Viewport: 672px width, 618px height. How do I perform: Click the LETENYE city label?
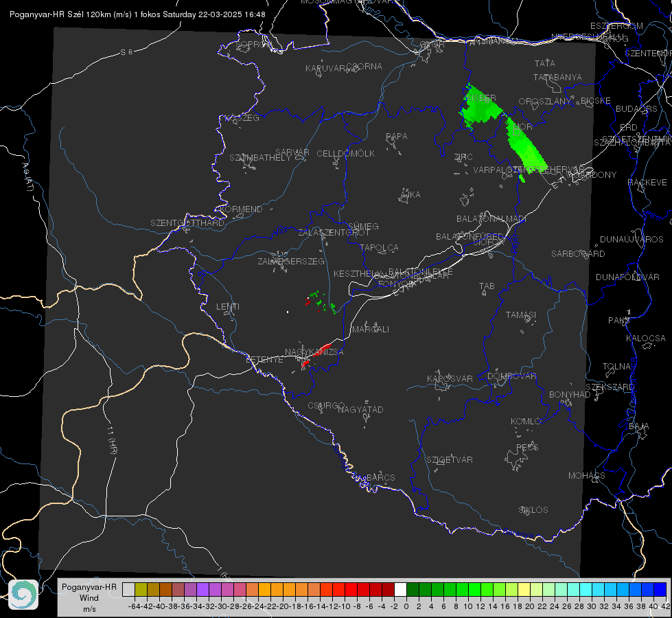(x=264, y=360)
